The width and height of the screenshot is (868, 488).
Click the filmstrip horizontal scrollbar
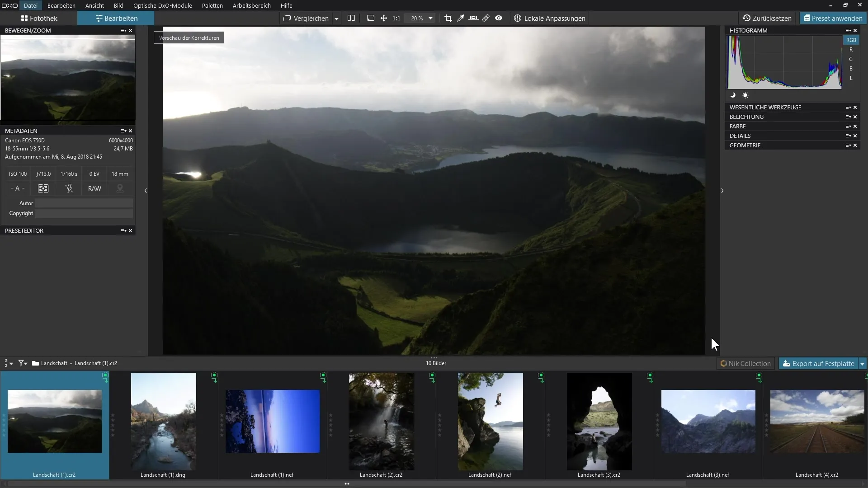pyautogui.click(x=347, y=483)
